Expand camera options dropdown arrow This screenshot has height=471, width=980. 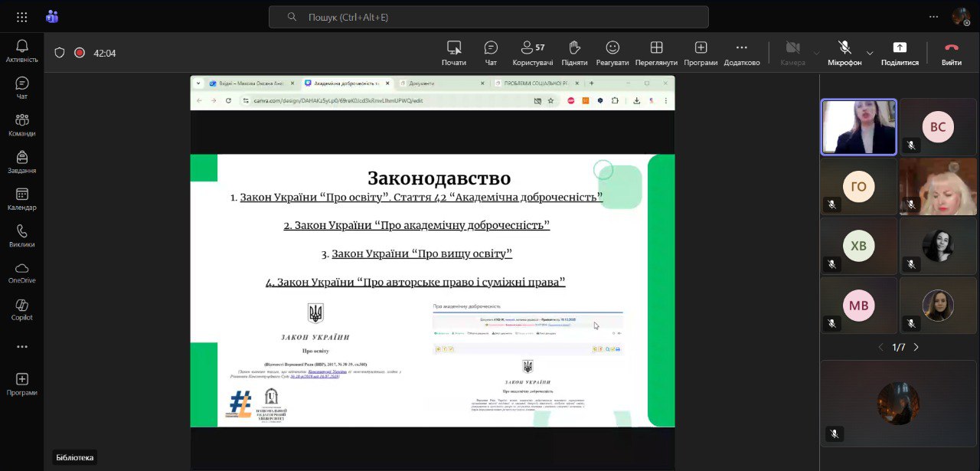coord(816,53)
